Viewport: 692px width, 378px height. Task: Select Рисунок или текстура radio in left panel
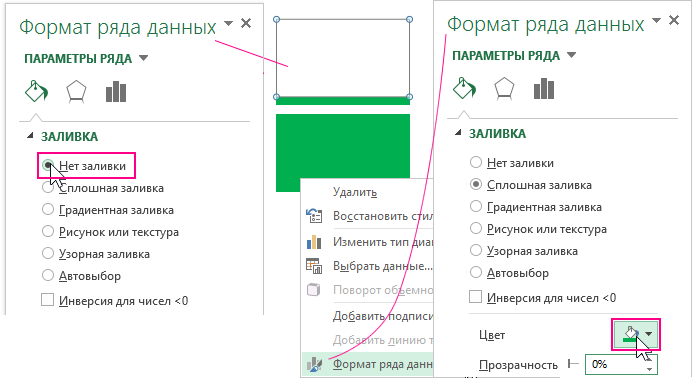(48, 231)
